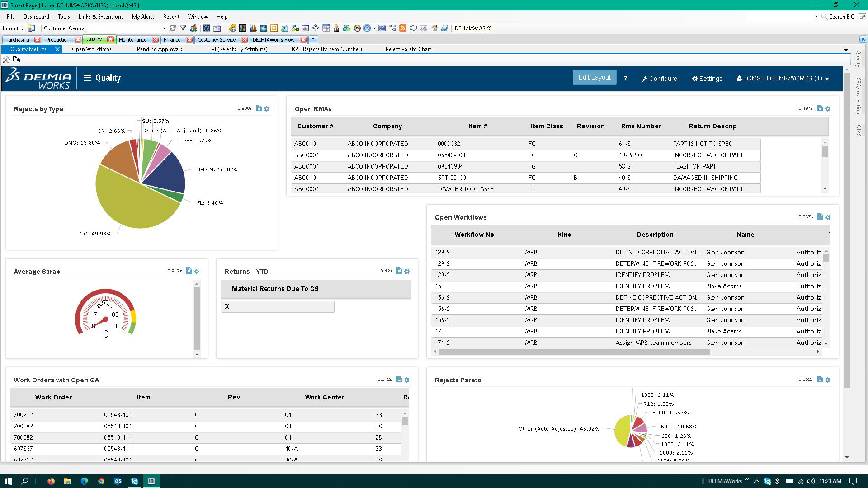The image size is (868, 488).
Task: Click the Edit Layout button
Action: 594,77
